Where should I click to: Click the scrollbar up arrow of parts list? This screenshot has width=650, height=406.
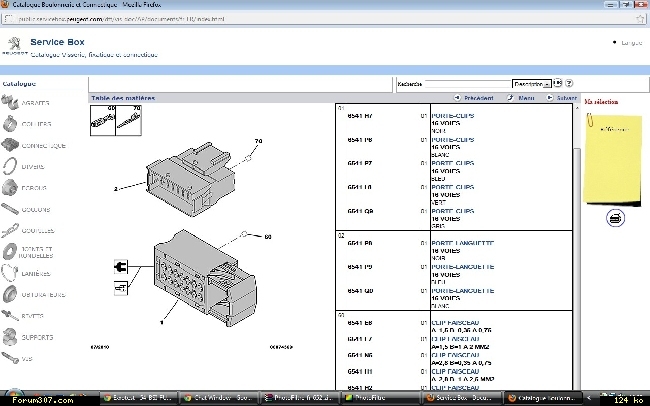pos(577,108)
